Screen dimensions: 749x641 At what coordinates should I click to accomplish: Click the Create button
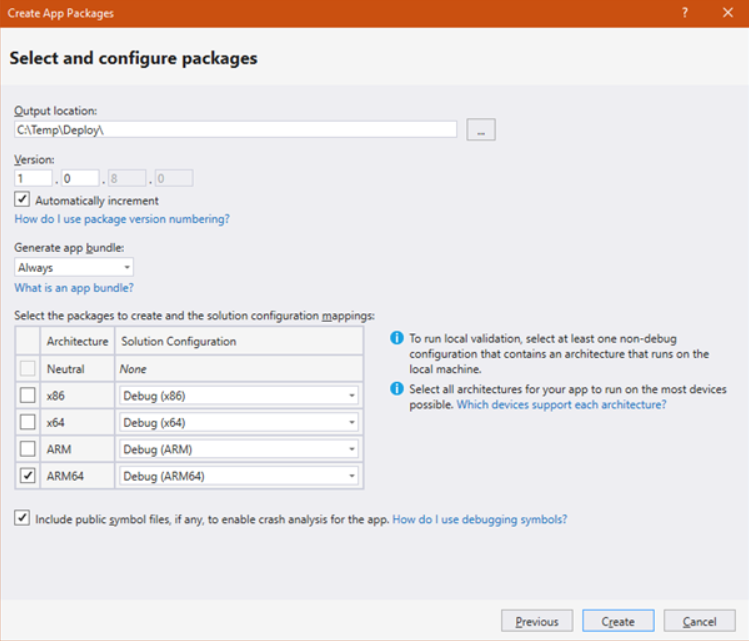618,621
